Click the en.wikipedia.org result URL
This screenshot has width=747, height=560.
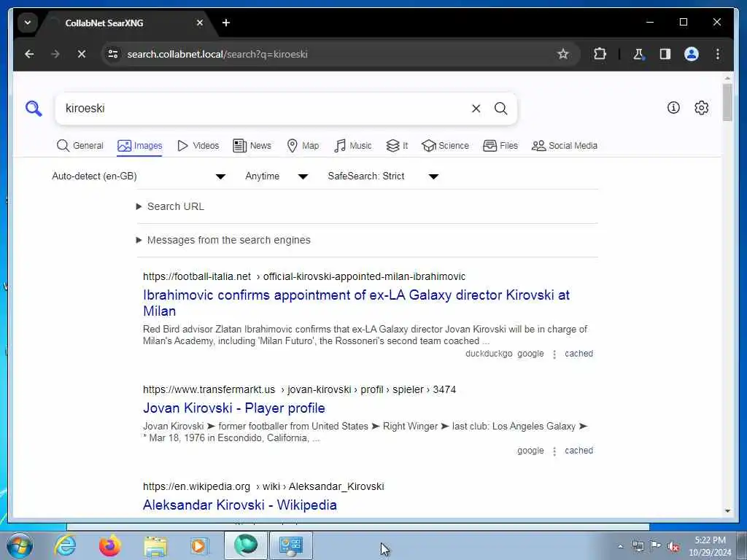[263, 486]
